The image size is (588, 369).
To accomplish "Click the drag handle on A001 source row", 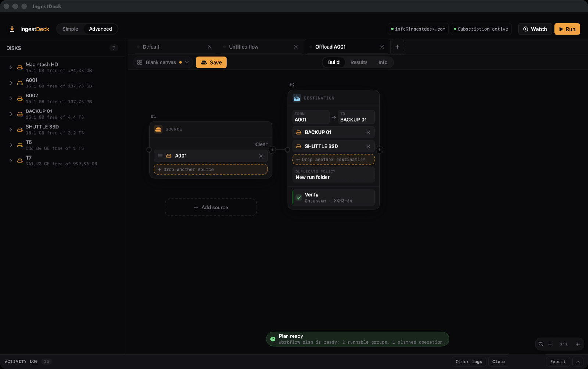I will point(160,156).
